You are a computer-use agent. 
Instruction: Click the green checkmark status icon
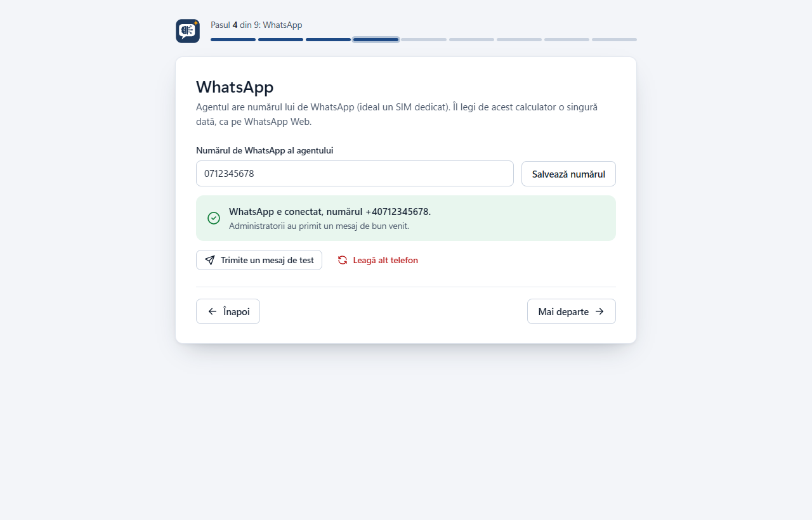click(214, 218)
